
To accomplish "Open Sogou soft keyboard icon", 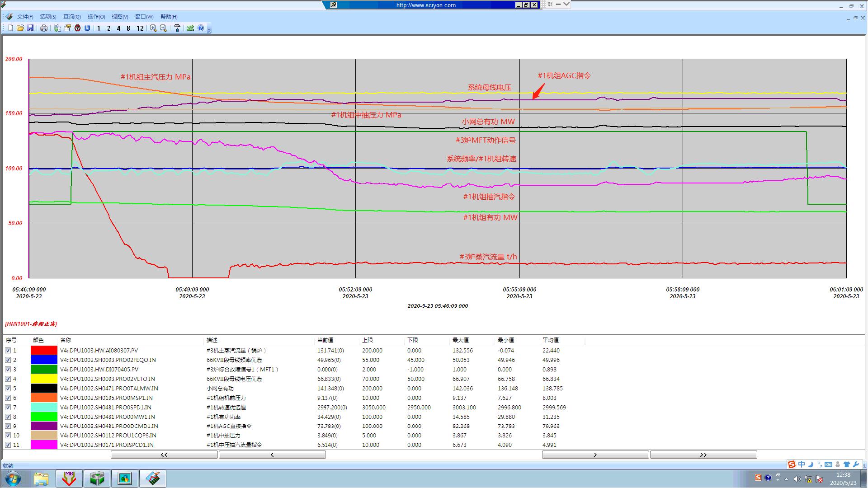I will 829,465.
